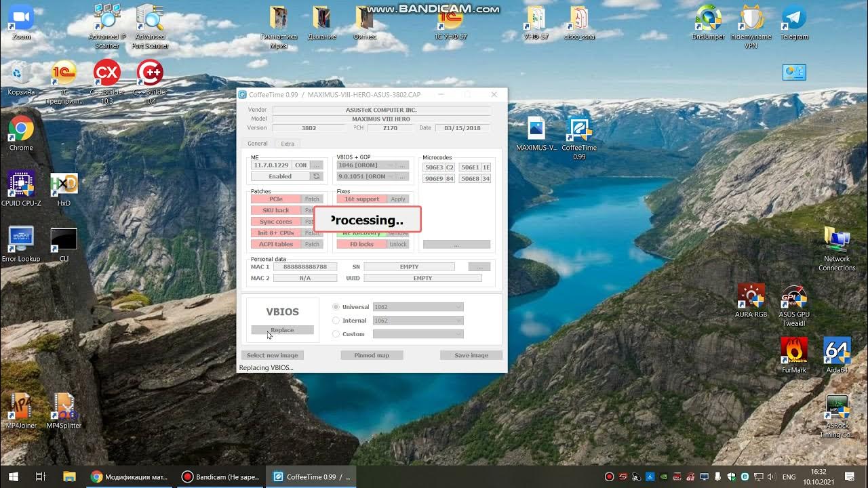
Task: Click the Select new image button
Action: coord(272,355)
